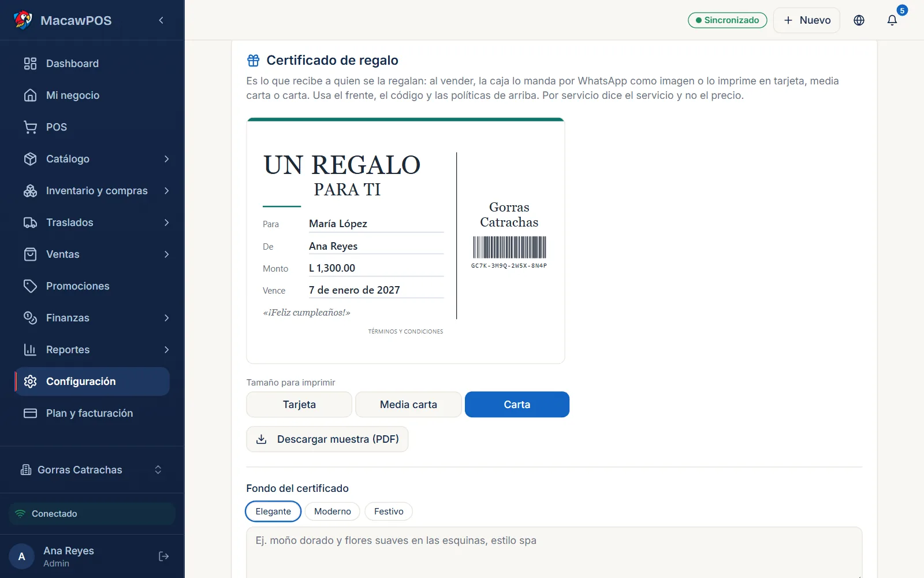Click the Inventario y compras boxes icon

[x=30, y=191]
